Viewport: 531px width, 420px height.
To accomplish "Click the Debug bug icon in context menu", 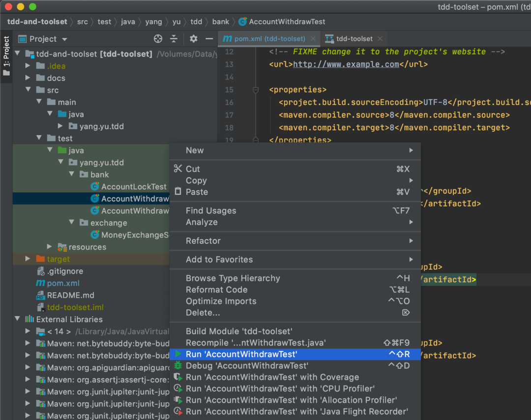I will coord(178,365).
